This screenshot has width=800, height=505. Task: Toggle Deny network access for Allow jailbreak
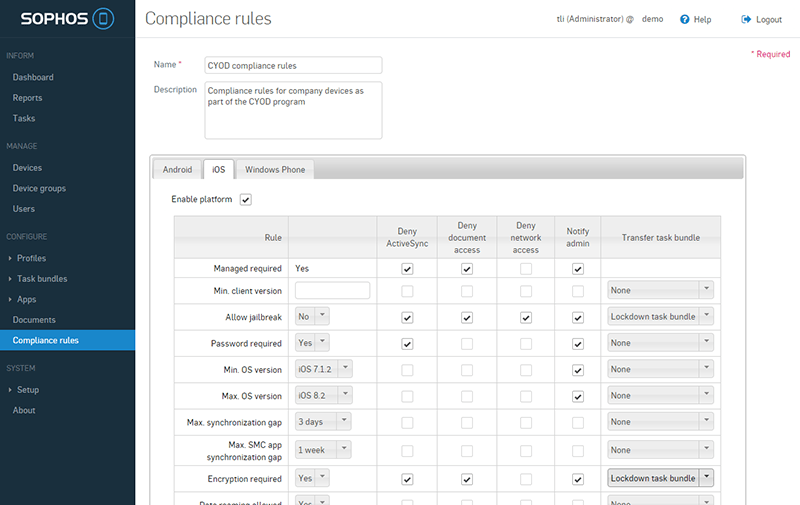tap(526, 317)
